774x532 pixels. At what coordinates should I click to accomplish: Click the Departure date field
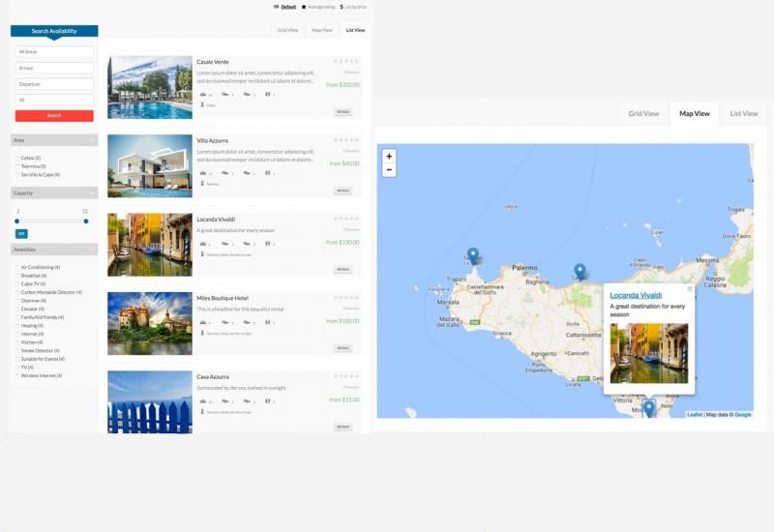point(54,84)
